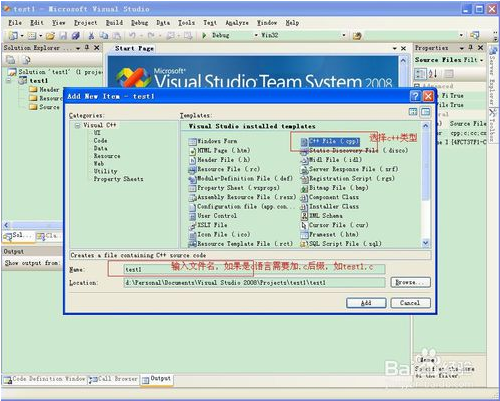Collapse the Visual C++ category node
Image resolution: width=500 pixels, height=401 pixels.
(x=78, y=125)
